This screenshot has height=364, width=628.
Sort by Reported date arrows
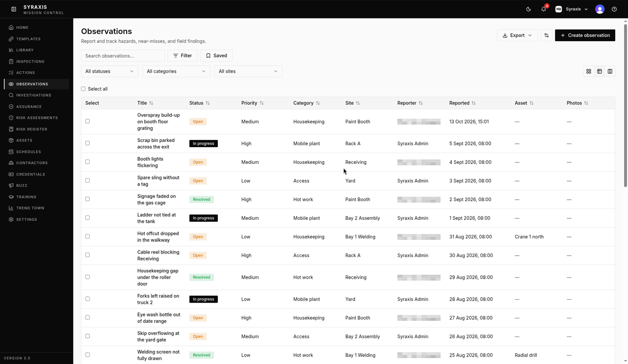tap(473, 103)
